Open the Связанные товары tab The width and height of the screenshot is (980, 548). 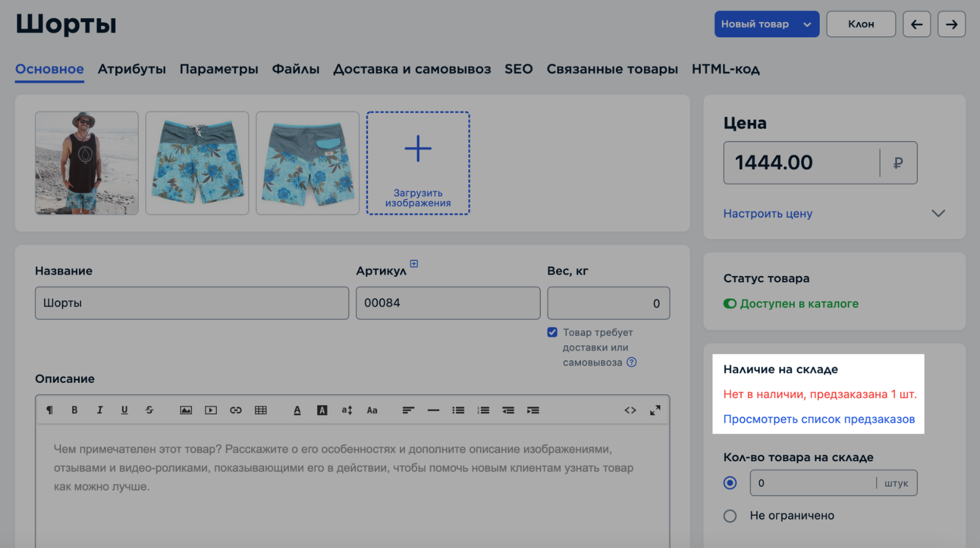pos(612,69)
